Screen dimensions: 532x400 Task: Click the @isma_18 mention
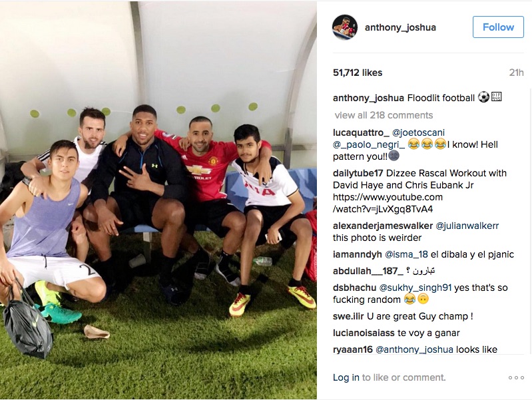point(406,254)
